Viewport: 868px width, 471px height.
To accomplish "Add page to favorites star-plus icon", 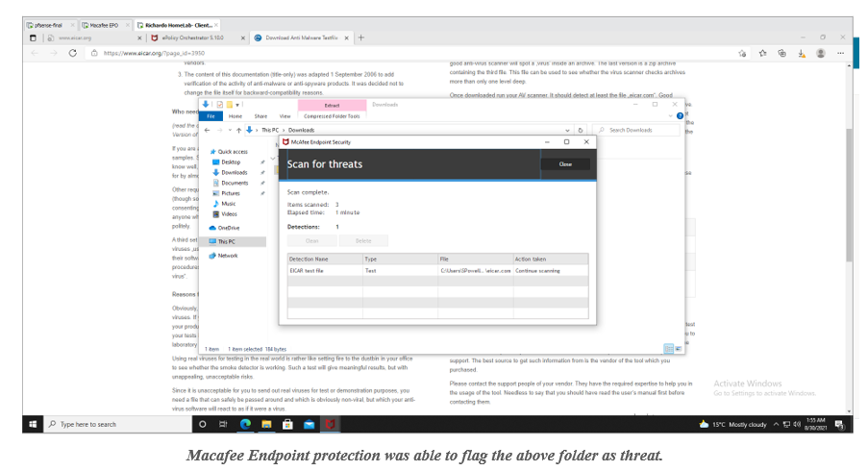I will (742, 53).
